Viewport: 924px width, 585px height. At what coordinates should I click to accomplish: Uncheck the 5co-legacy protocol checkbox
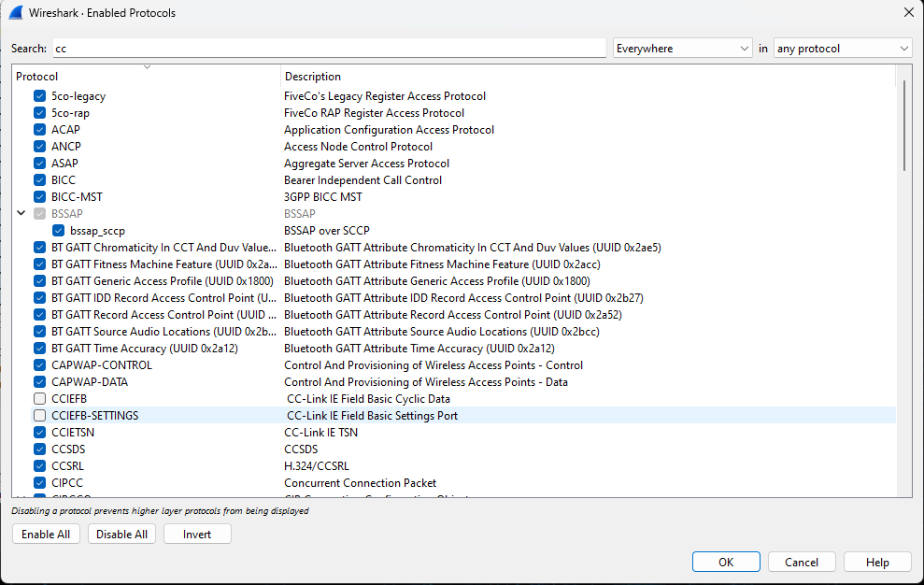39,95
